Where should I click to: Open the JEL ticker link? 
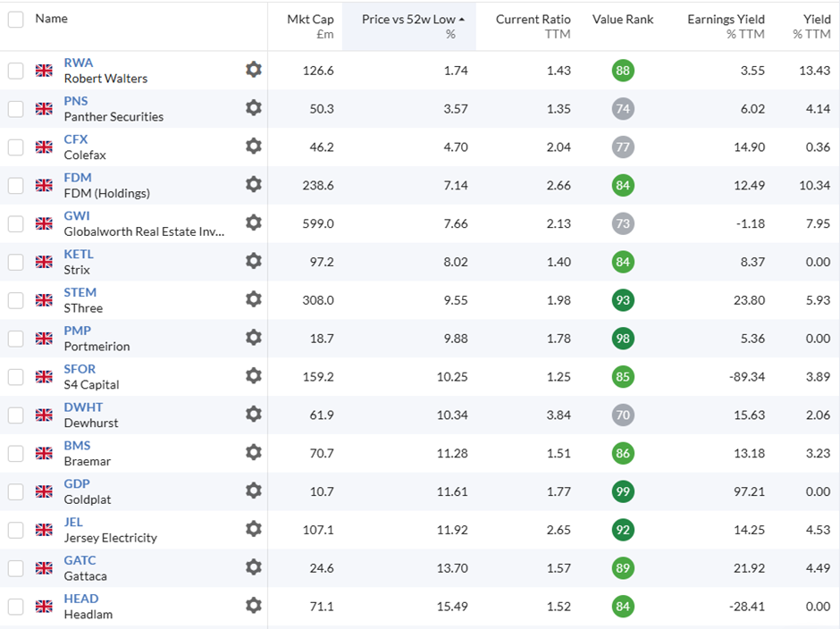(x=73, y=523)
